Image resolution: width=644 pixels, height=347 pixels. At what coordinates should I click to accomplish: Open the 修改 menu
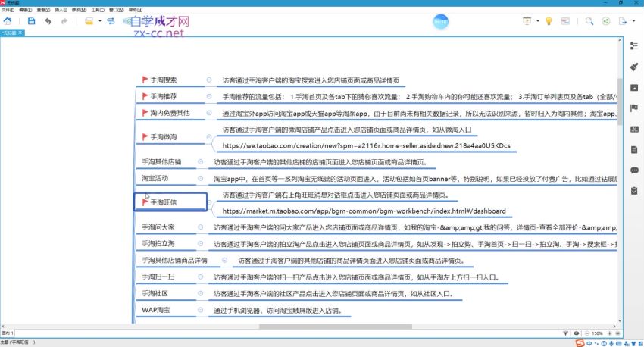pyautogui.click(x=79, y=10)
